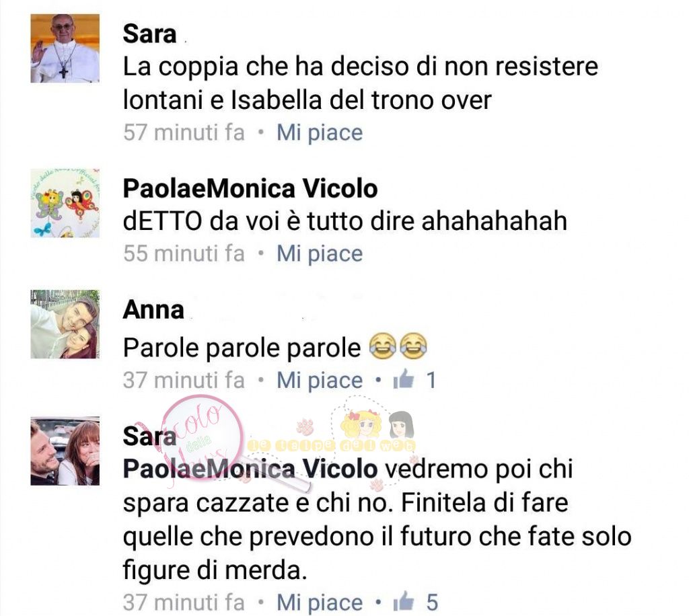The width and height of the screenshot is (689, 616).
Task: Click the tagged 'PaolaeMonica Vicolo' mention in Sara's reply
Action: [x=250, y=469]
